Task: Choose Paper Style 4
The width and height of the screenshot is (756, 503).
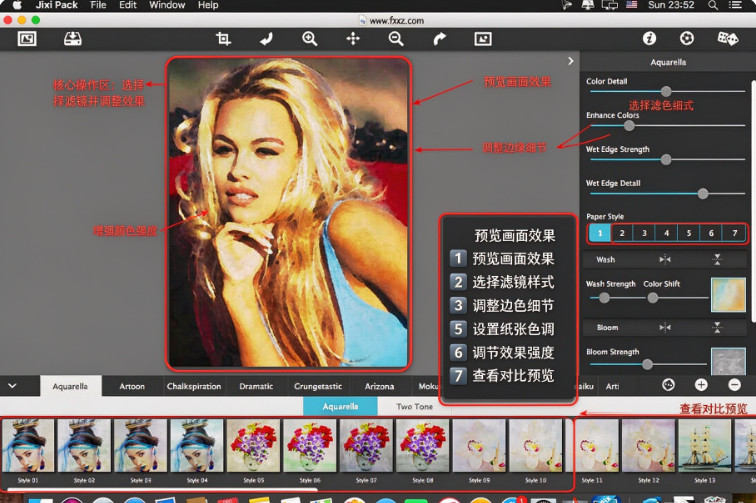Action: [666, 233]
